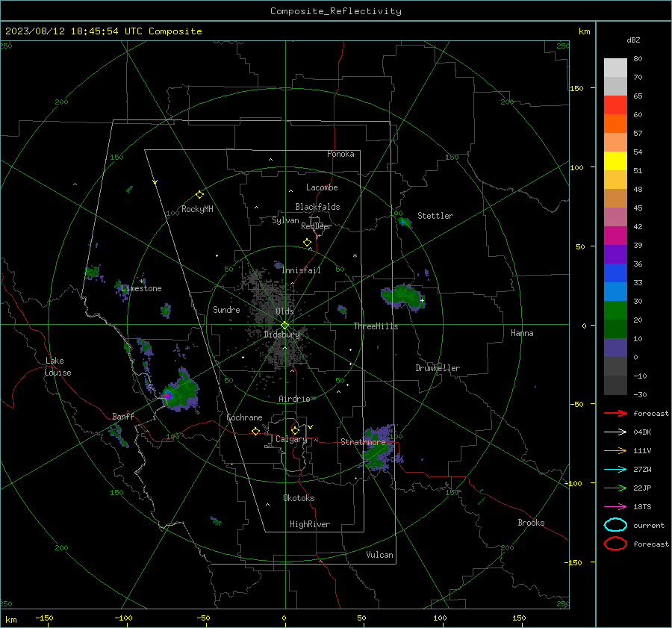Viewport: 672px width, 628px height.
Task: Click the cyan 27ZW arrow in legend
Action: [615, 470]
